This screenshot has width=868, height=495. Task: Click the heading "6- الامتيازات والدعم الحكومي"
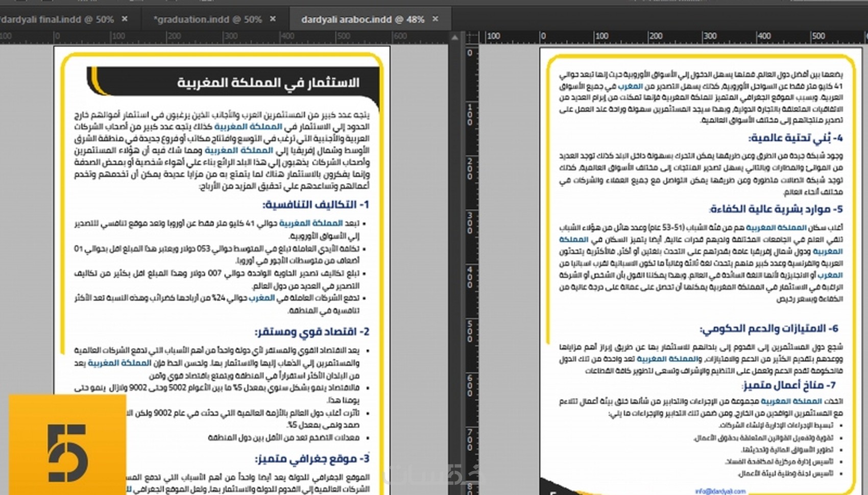point(769,329)
